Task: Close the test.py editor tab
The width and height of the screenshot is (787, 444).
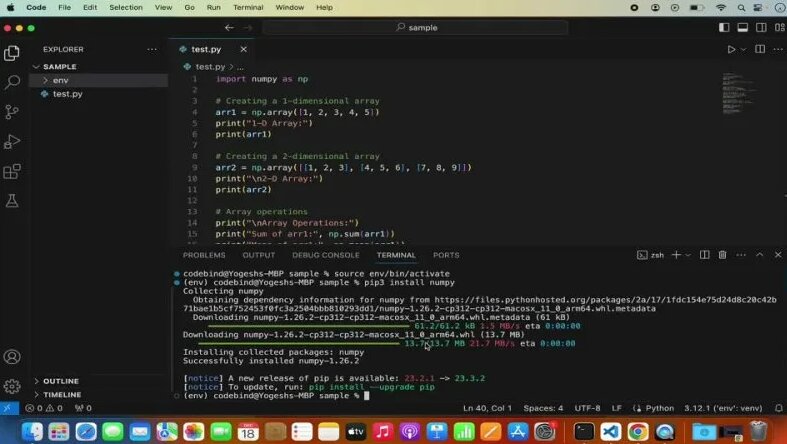Action: [x=243, y=49]
